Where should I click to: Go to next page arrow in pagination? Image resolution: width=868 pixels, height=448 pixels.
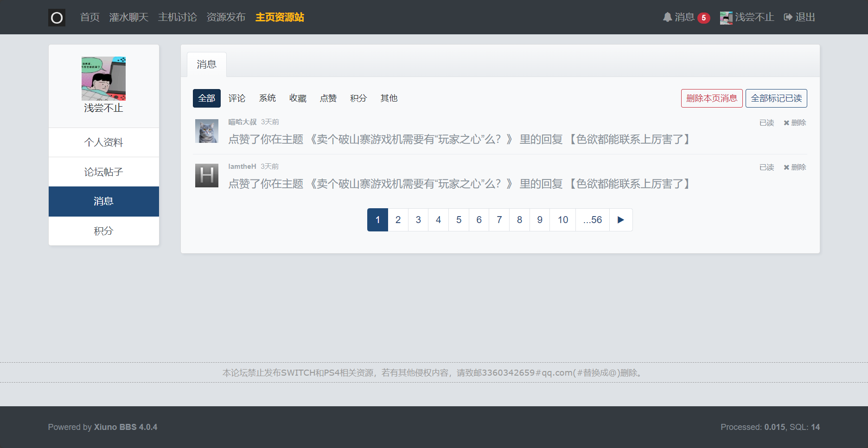(620, 220)
